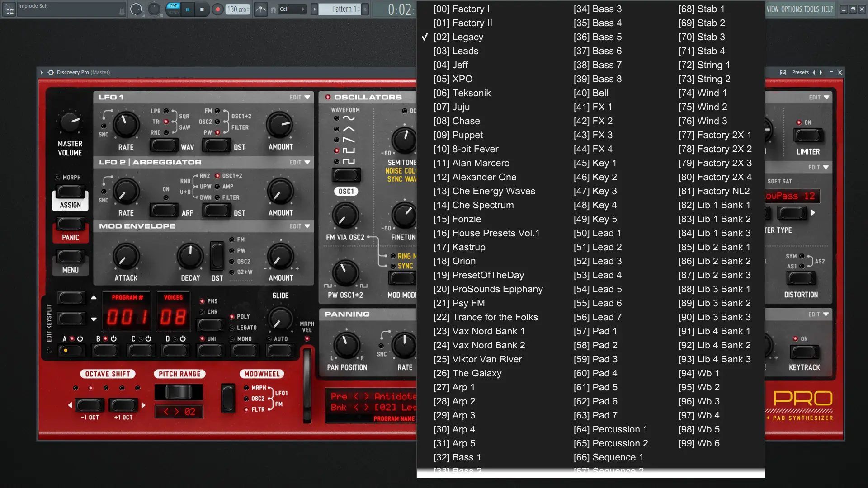Click the next preset arrow beside Presets
Viewport: 868px width, 488px height.
point(821,72)
